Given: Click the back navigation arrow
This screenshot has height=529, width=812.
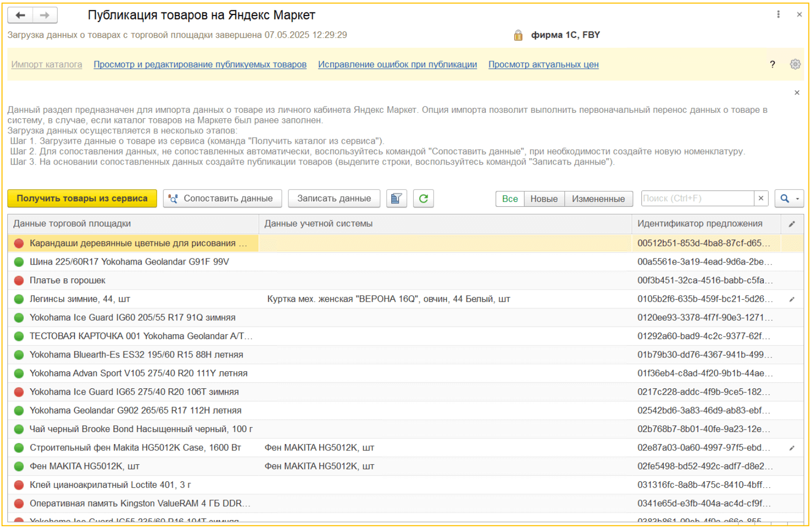Looking at the screenshot, I should tap(20, 15).
